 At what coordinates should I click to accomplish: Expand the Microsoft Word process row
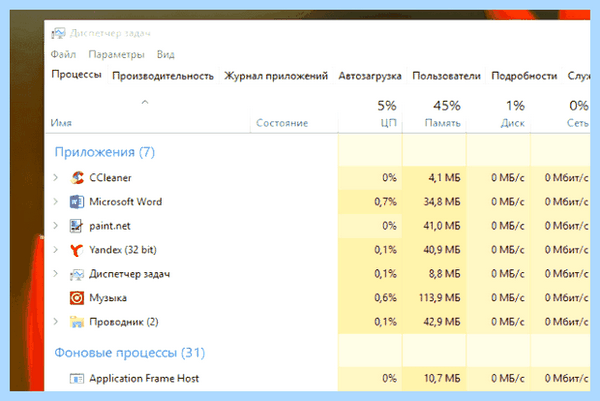pos(56,202)
